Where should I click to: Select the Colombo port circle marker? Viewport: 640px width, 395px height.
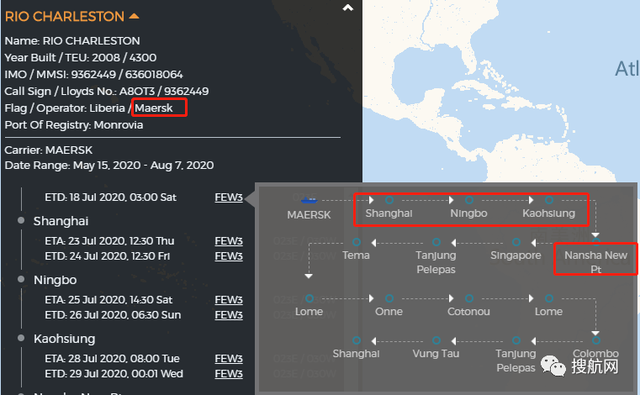(x=596, y=340)
